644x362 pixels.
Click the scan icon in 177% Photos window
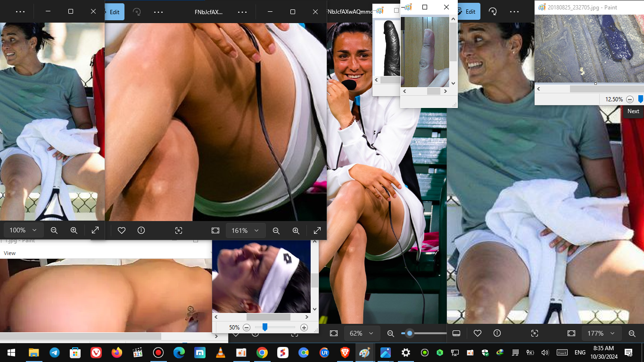[534, 333]
